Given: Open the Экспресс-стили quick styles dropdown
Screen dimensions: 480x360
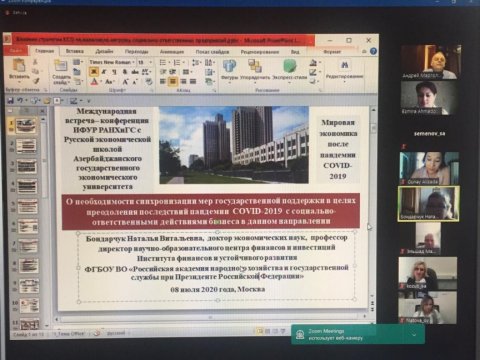Looking at the screenshot, I should pyautogui.click(x=289, y=70).
